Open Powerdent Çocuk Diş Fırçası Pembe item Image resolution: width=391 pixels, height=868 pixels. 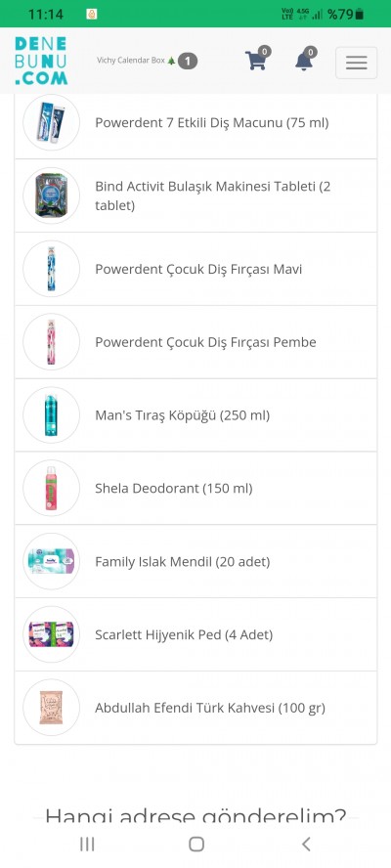[195, 342]
